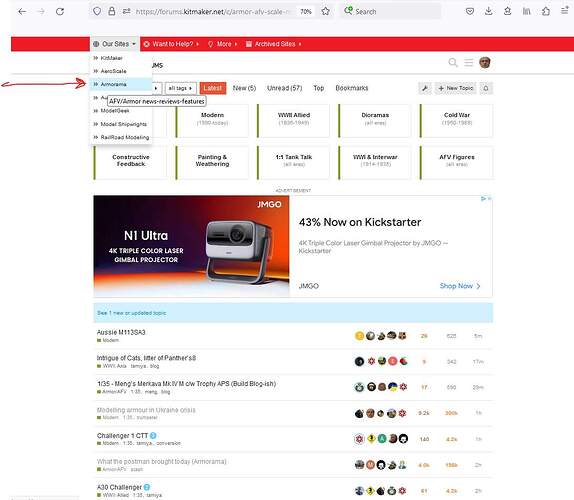Click the See 1 new or updated topic banner
The image size is (574, 500).
coord(293,313)
